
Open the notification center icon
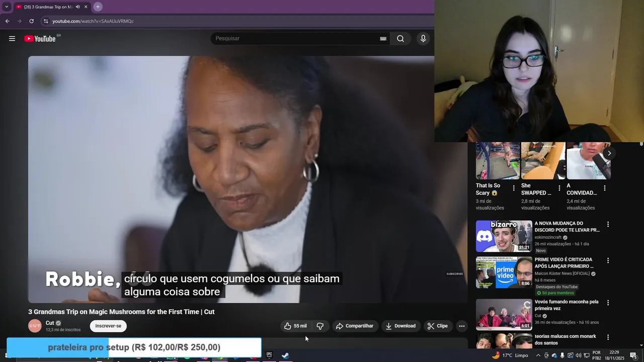click(x=633, y=355)
